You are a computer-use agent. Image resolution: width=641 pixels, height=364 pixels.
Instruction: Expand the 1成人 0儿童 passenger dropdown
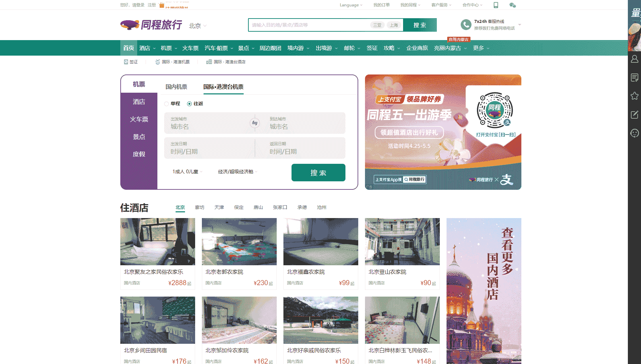click(187, 172)
